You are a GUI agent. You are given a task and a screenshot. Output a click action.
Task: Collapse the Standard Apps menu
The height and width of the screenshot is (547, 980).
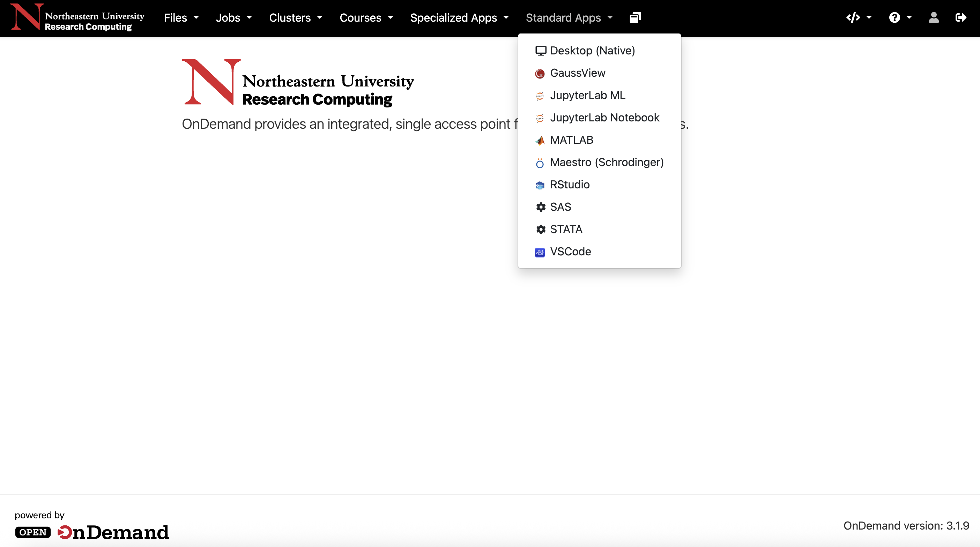click(x=569, y=17)
